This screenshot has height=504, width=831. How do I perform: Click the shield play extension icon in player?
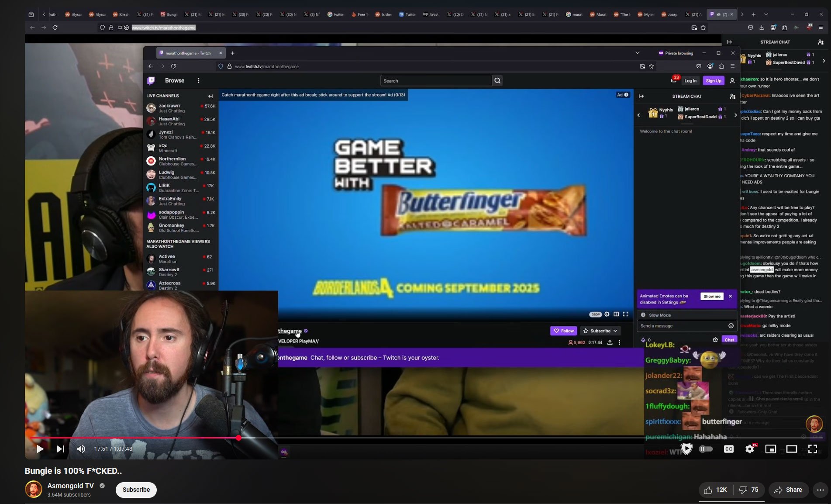[x=686, y=449]
